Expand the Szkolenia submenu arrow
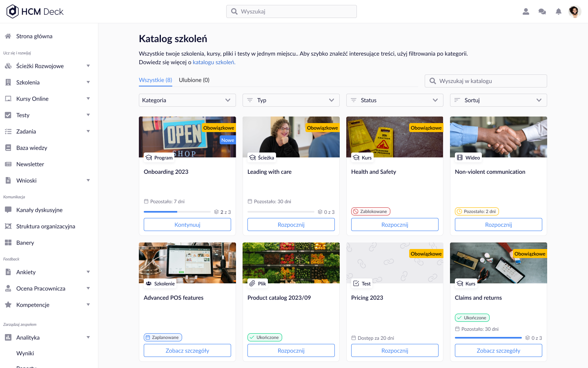 pos(88,82)
